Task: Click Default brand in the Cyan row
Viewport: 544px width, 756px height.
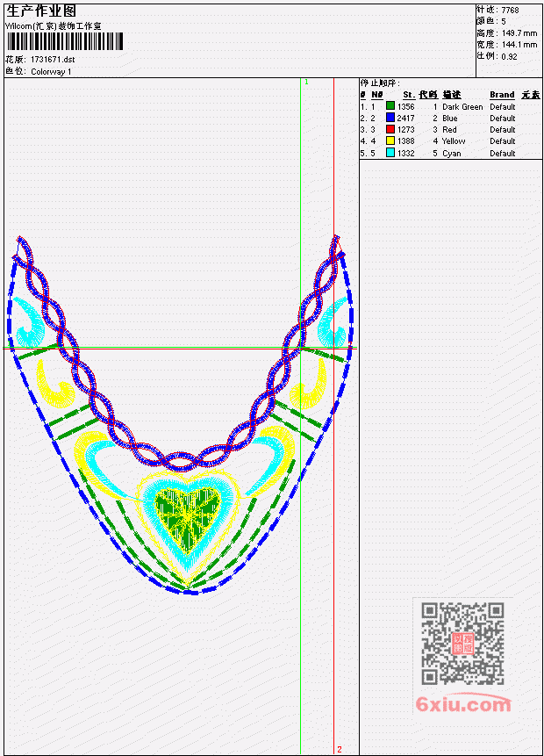Action: 503,154
